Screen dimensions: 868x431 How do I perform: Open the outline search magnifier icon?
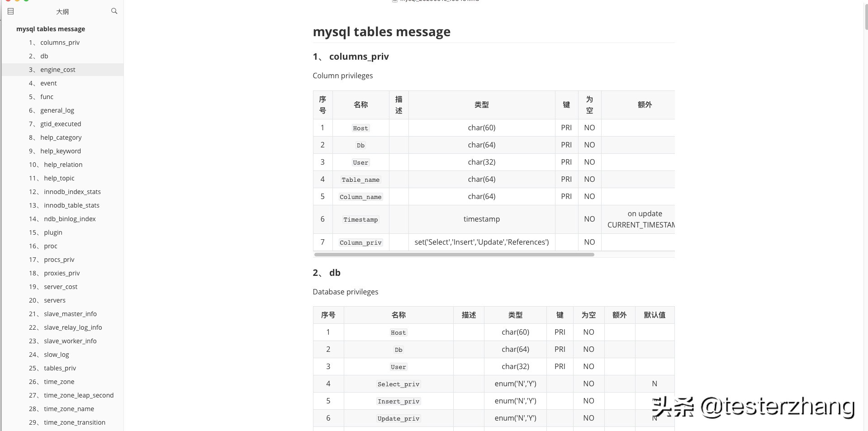[114, 11]
